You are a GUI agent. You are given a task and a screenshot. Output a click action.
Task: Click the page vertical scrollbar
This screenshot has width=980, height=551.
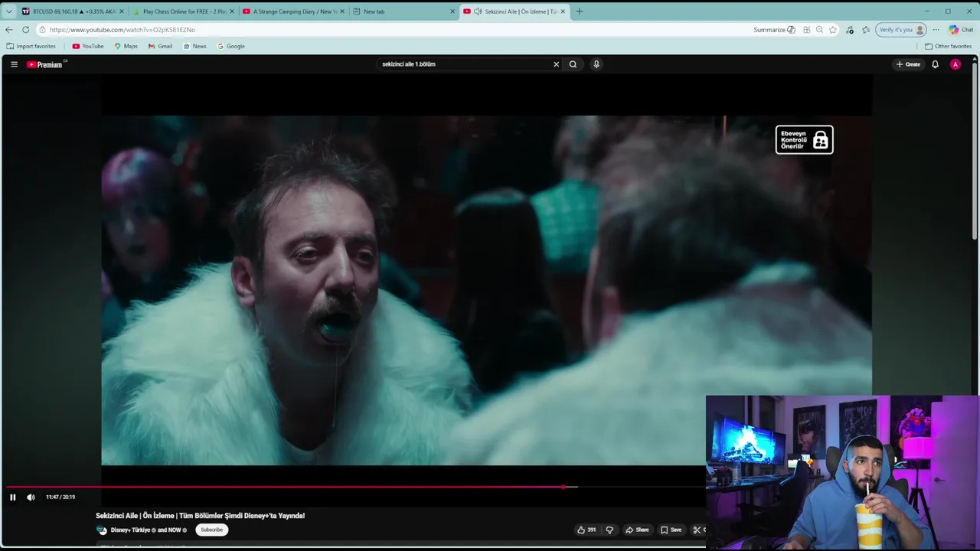(975, 153)
